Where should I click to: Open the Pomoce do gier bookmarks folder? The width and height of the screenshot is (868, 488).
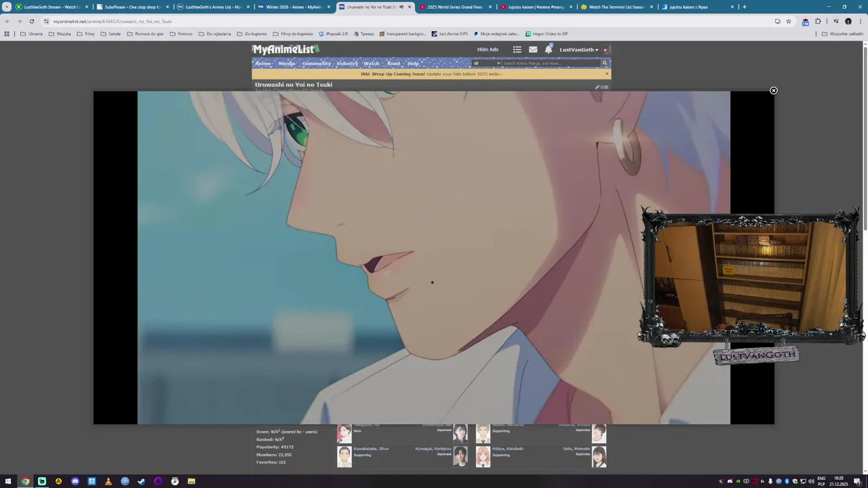pos(145,34)
